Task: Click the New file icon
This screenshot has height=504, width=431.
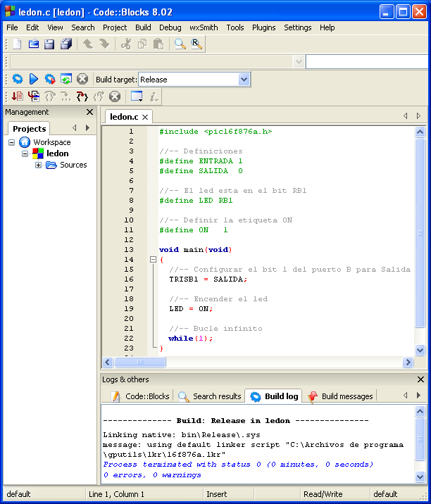Action: (17, 44)
